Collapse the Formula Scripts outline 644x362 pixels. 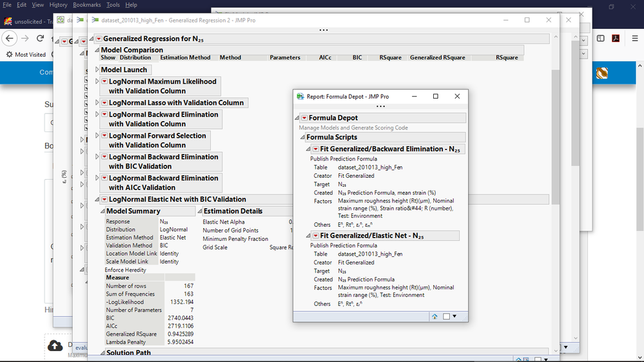click(302, 137)
